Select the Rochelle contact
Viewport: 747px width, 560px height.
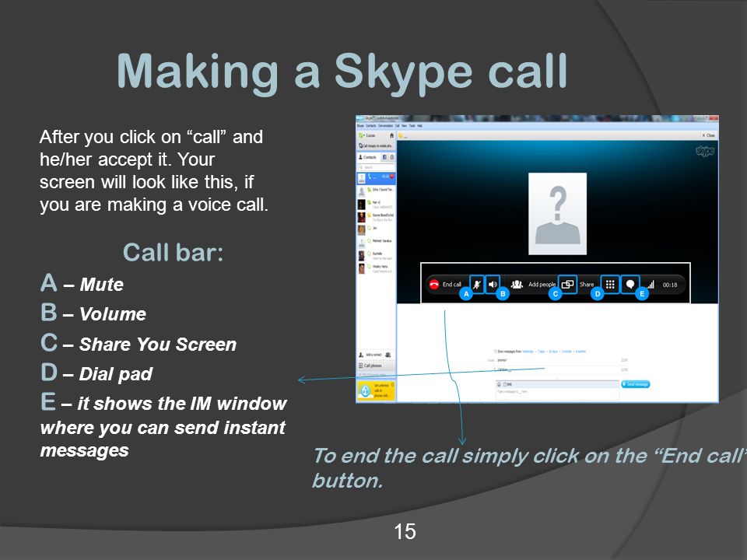click(x=376, y=256)
